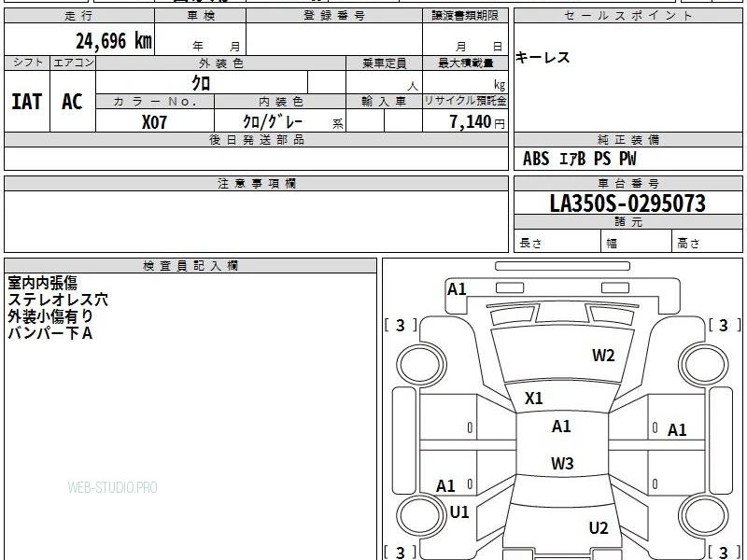747x560 pixels.
Task: Select the 注意事項欄 header bar
Action: [x=256, y=183]
